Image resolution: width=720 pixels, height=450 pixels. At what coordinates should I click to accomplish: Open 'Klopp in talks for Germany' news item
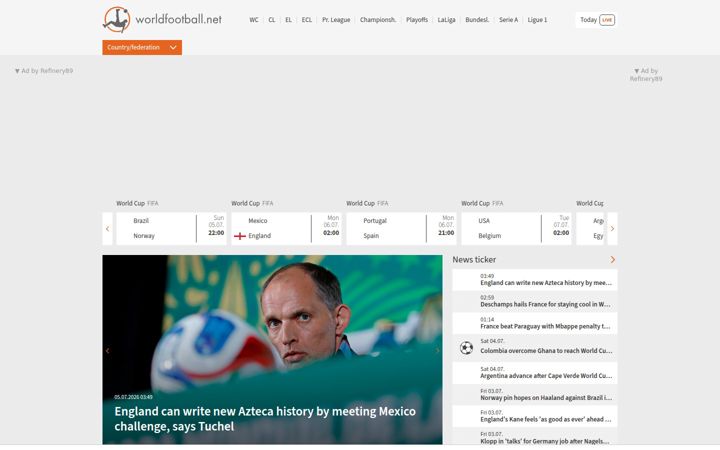pos(535,438)
